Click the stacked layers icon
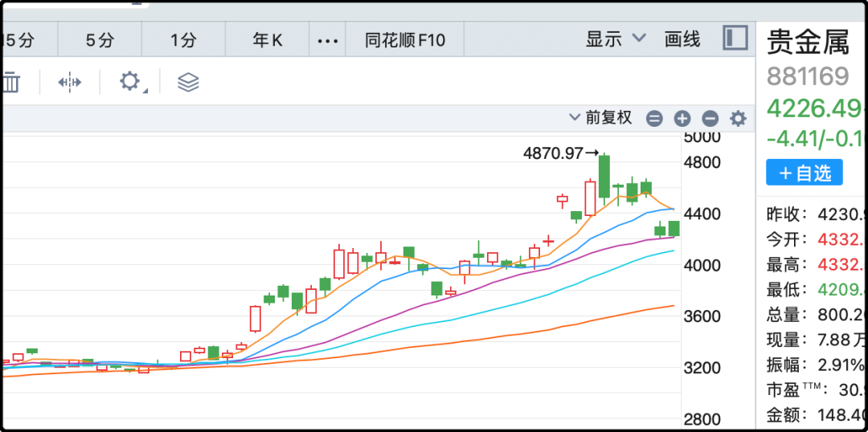The width and height of the screenshot is (868, 432). click(188, 83)
